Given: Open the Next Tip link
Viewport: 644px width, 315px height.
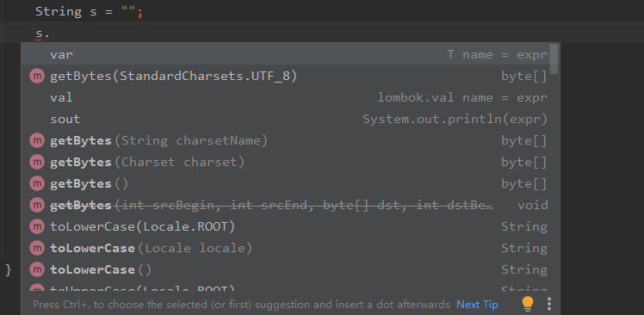Looking at the screenshot, I should (477, 305).
